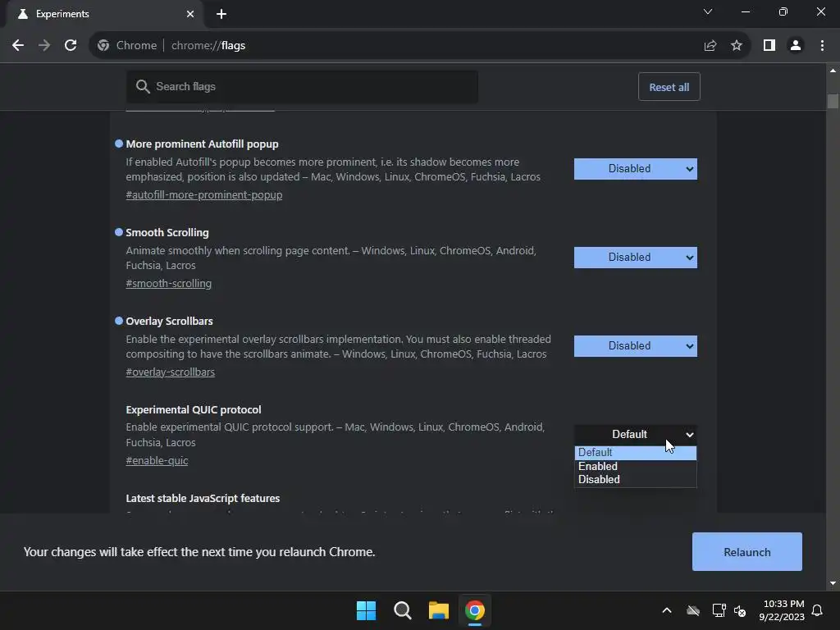Open the Windows Start menu
Viewport: 840px width, 630px height.
point(367,610)
